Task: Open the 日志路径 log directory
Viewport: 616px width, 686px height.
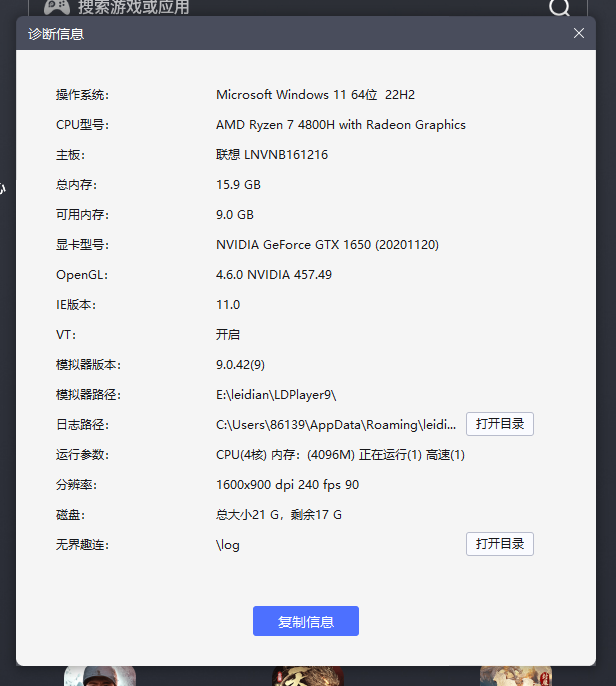Action: pos(499,424)
